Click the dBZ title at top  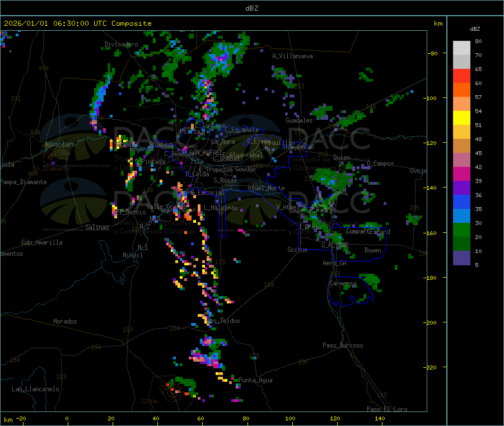pyautogui.click(x=251, y=8)
